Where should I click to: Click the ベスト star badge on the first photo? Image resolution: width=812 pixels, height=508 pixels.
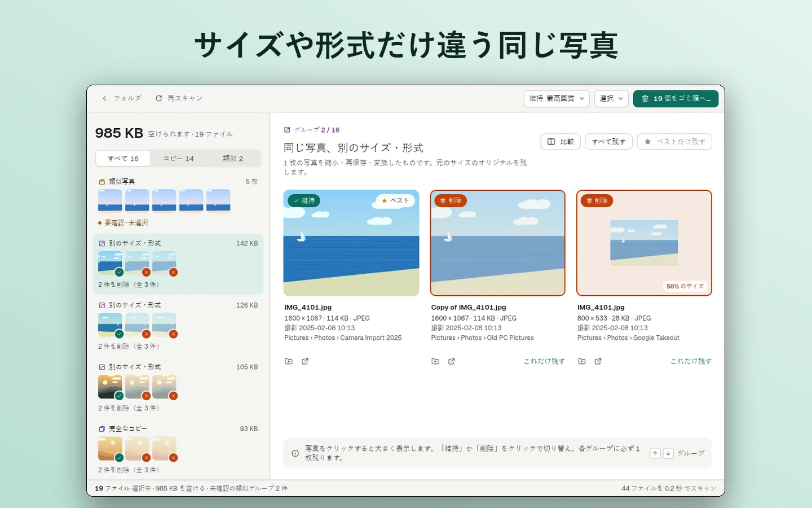click(x=395, y=200)
